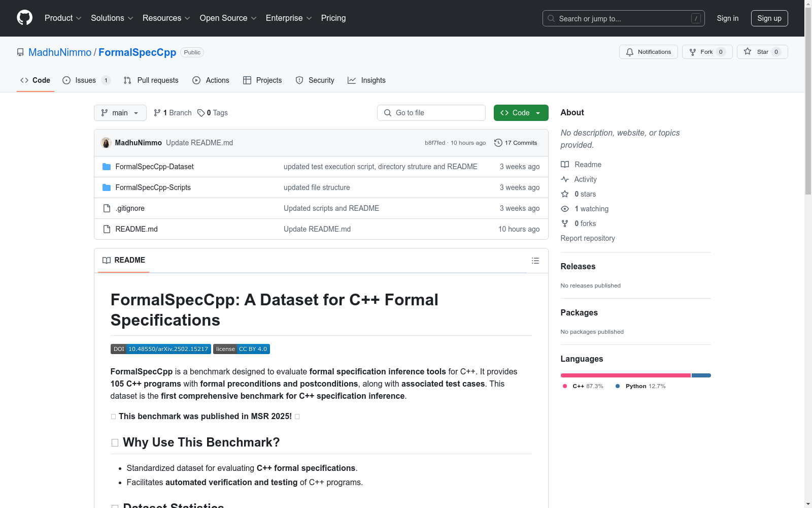
Task: Click the Pull requests icon
Action: [x=127, y=80]
